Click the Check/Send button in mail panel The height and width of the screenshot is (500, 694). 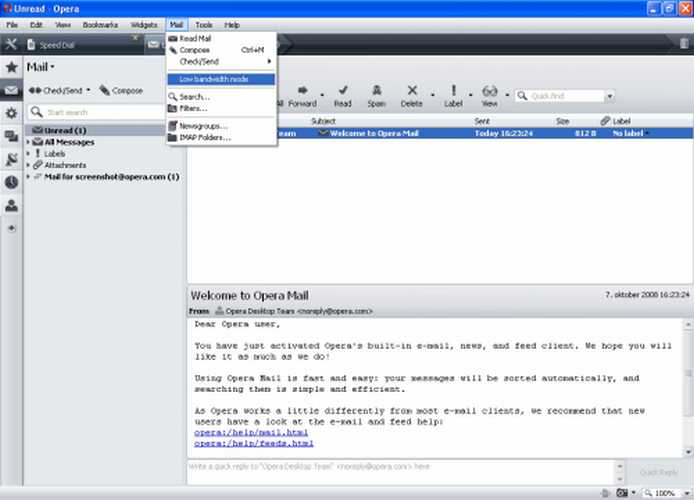click(x=55, y=91)
